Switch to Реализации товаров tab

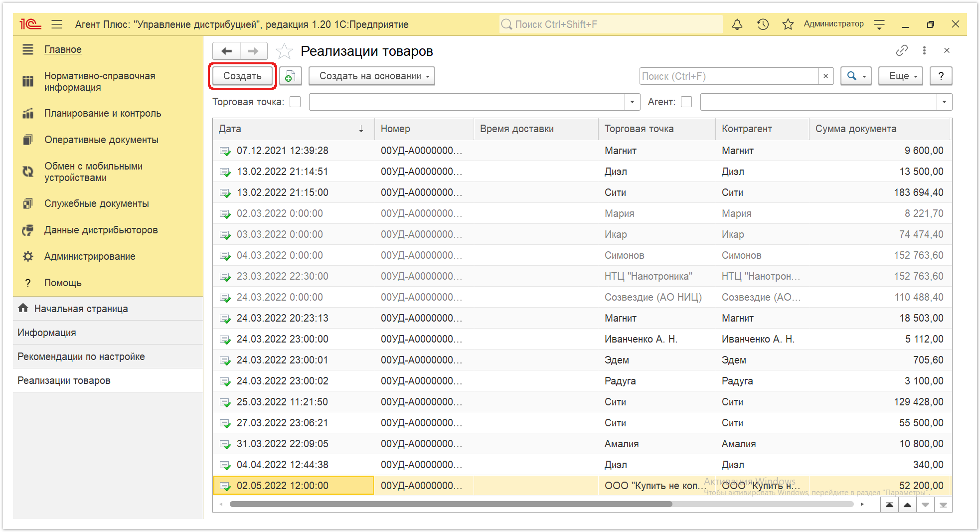(x=108, y=380)
